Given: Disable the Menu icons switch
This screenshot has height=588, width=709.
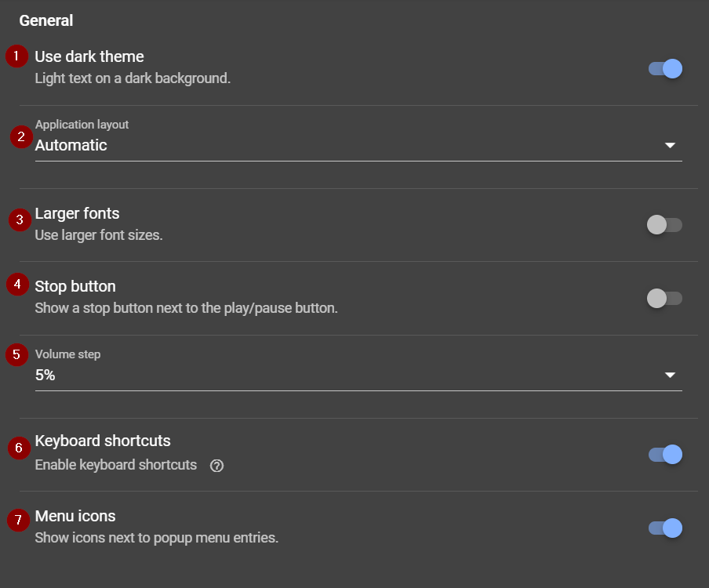Looking at the screenshot, I should [x=665, y=528].
